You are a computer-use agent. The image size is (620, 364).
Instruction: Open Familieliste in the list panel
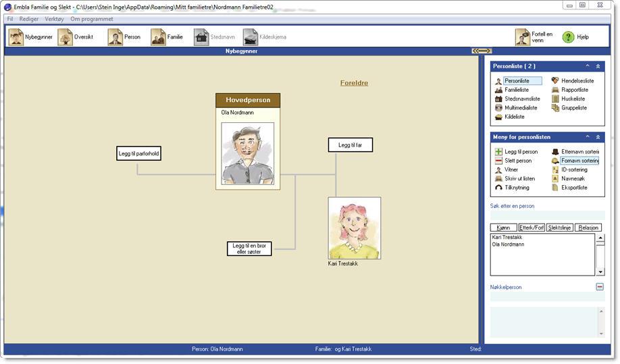pyautogui.click(x=515, y=90)
